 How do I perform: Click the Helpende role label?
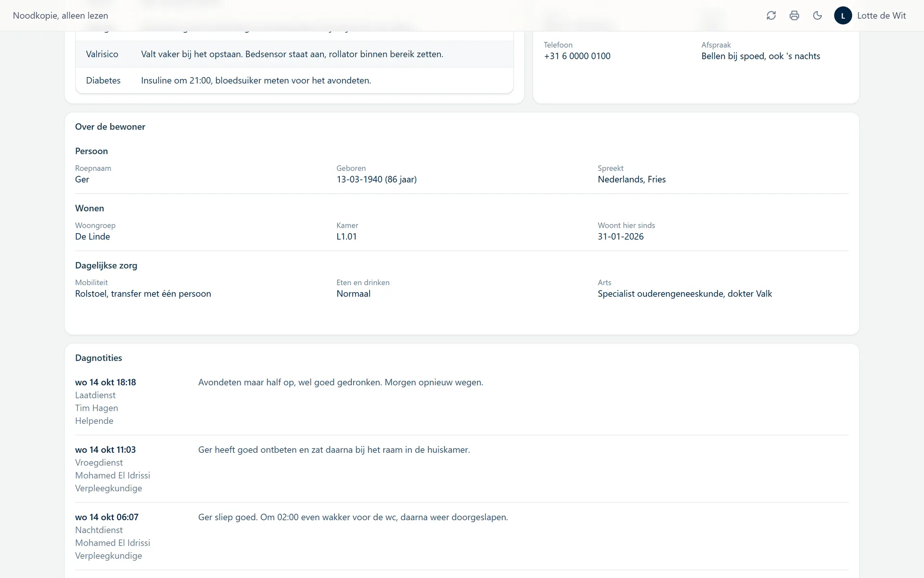pos(94,421)
